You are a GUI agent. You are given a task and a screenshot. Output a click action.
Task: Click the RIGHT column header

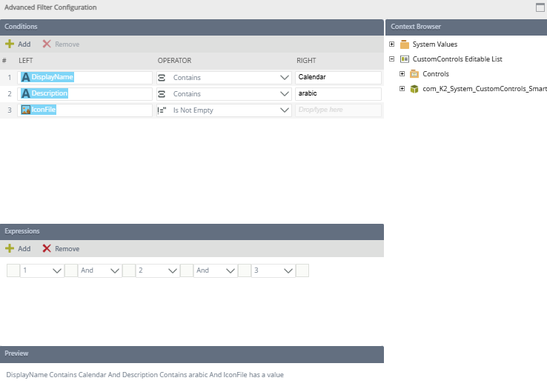point(306,61)
